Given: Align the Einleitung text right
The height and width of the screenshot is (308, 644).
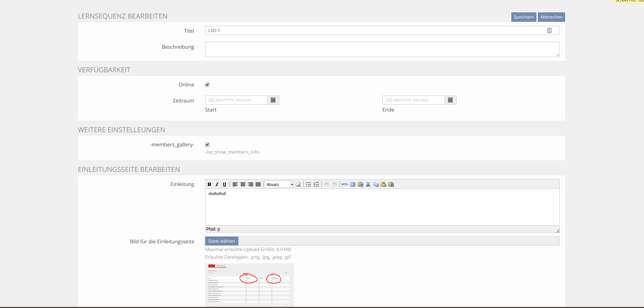Looking at the screenshot, I should [251, 185].
